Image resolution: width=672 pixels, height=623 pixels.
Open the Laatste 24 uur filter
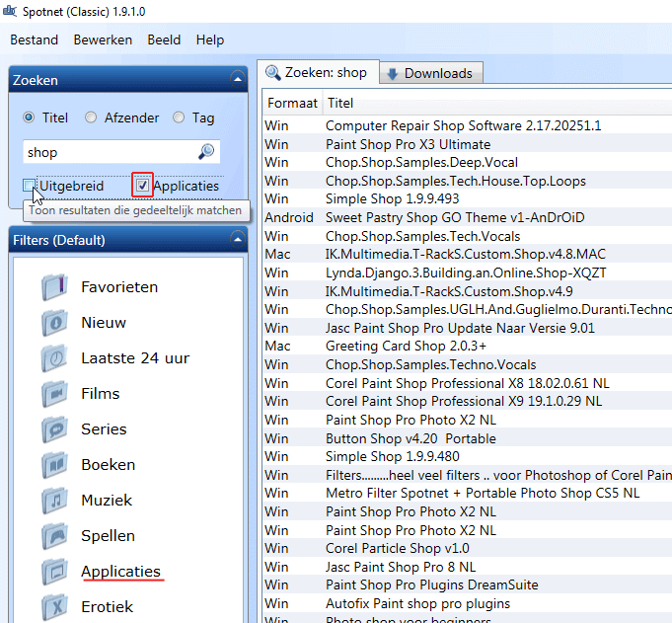(x=135, y=358)
